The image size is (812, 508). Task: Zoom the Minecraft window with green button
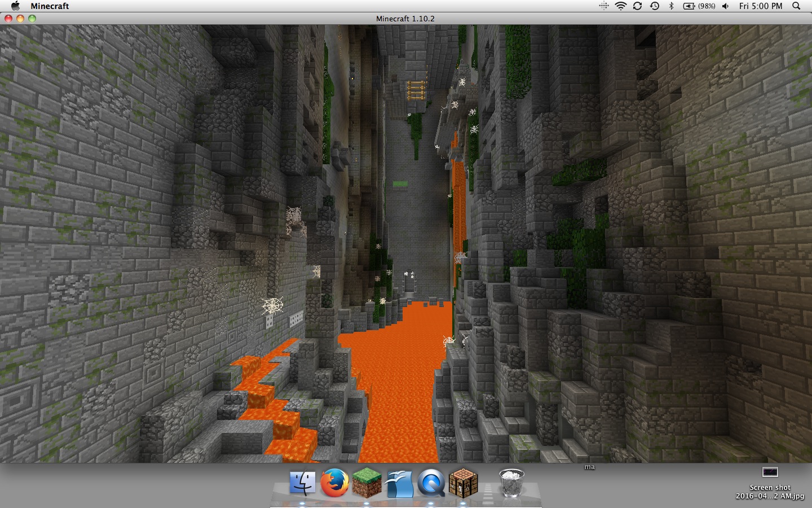click(x=32, y=19)
